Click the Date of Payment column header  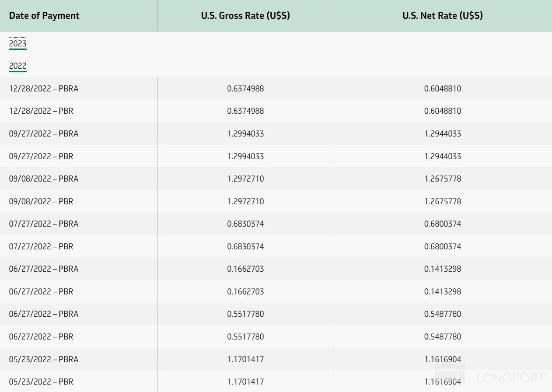[44, 16]
